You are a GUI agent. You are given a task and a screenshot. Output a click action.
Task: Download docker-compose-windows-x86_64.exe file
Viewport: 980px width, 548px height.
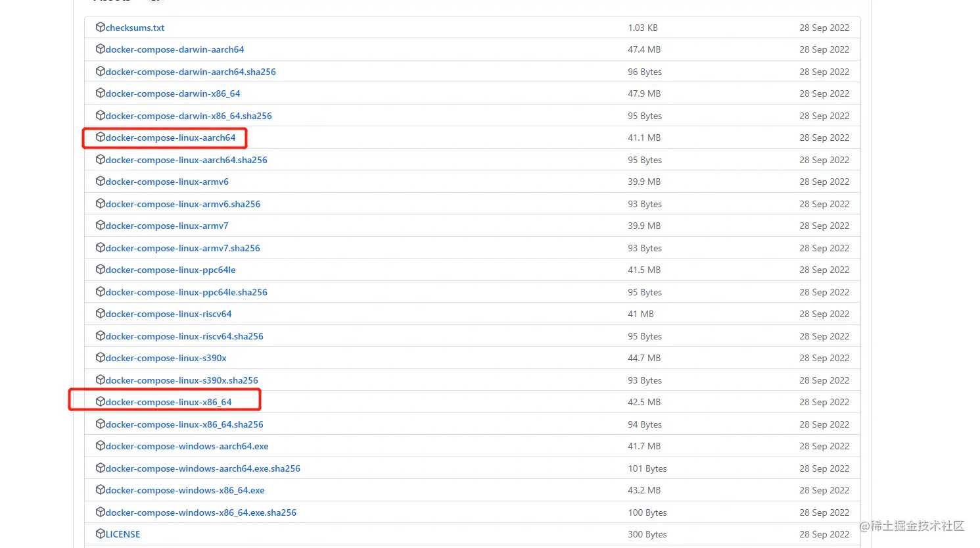pos(185,490)
